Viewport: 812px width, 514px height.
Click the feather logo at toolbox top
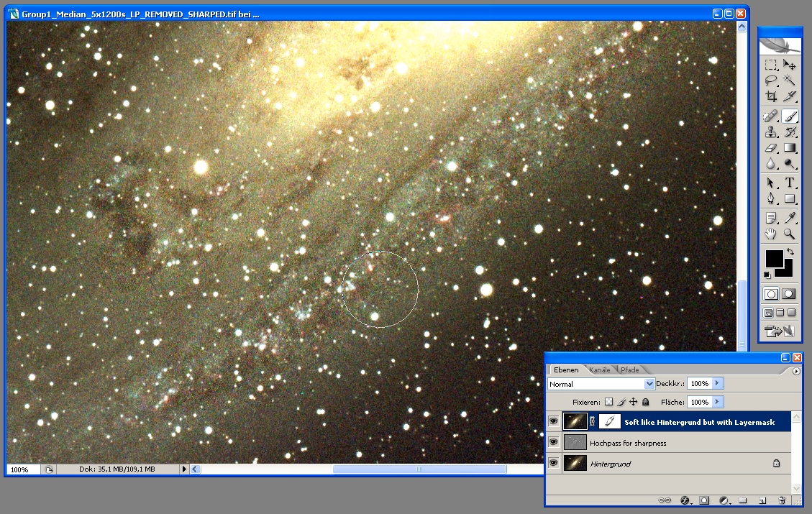point(780,46)
